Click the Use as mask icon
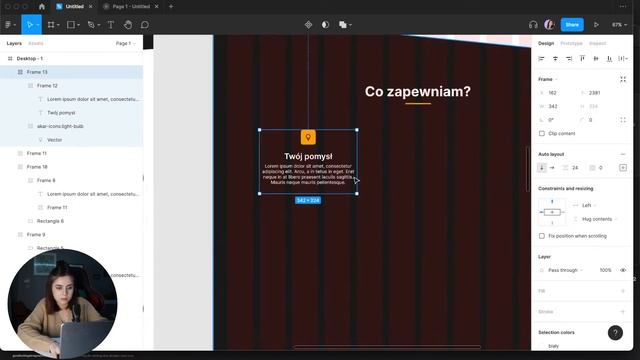This screenshot has width=640, height=360. tap(325, 25)
